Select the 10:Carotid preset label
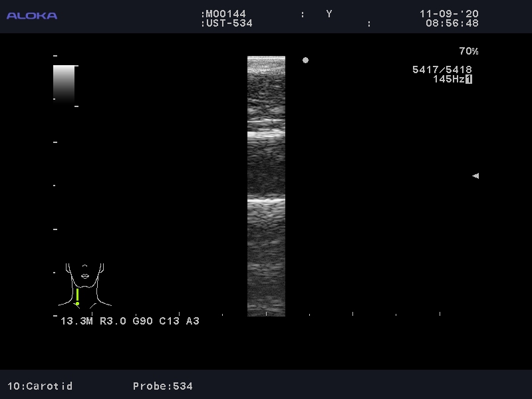Screen dimensions: 532x399 pos(40,386)
